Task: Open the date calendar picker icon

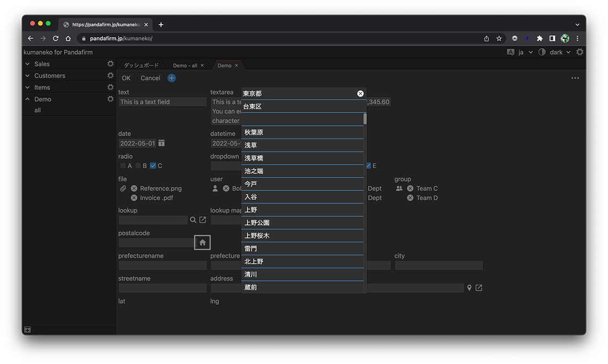Action: pos(162,143)
